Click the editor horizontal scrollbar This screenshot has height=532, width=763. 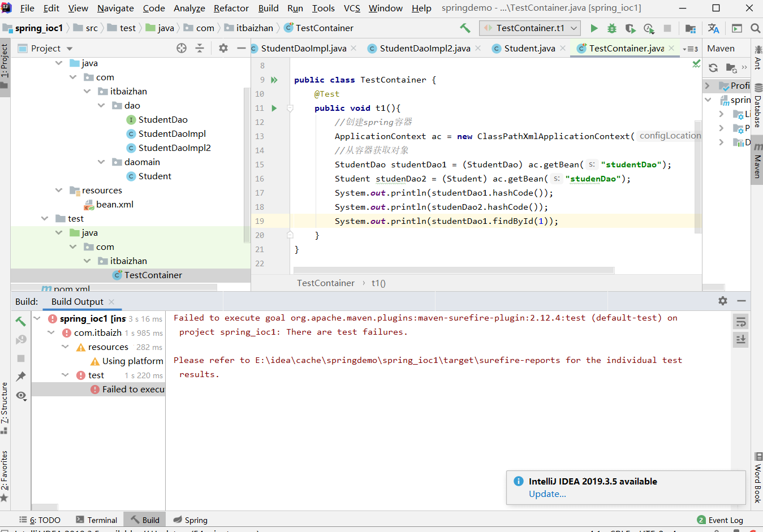pos(454,270)
